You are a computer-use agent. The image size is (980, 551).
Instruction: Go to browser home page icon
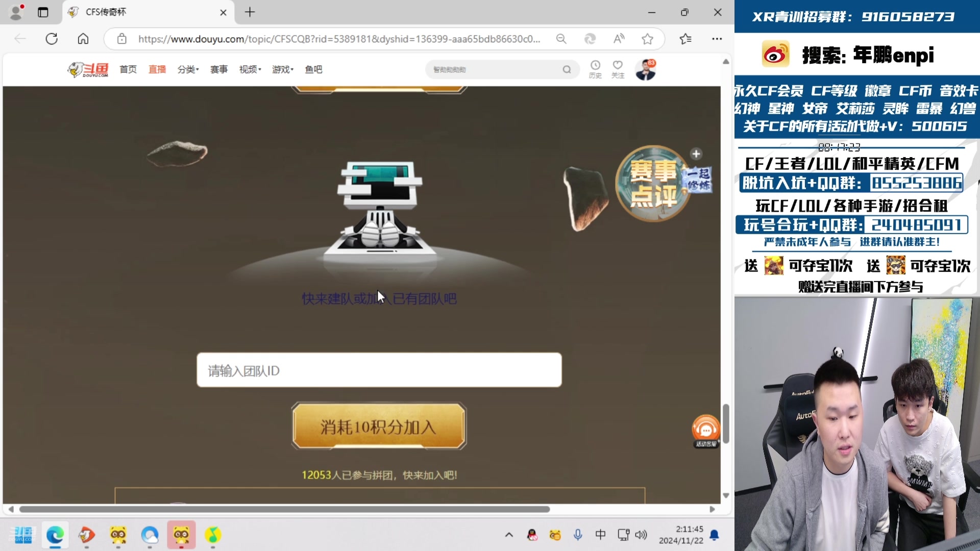click(83, 39)
